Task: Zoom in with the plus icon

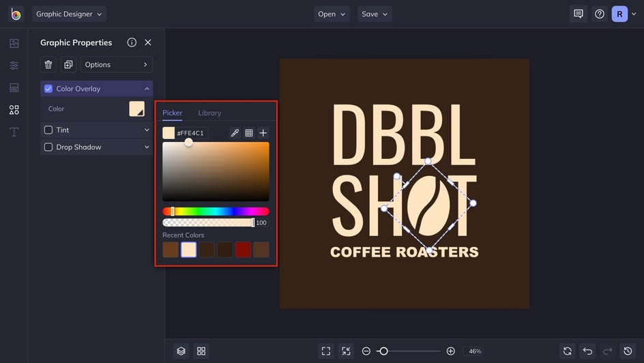Action: (450, 351)
